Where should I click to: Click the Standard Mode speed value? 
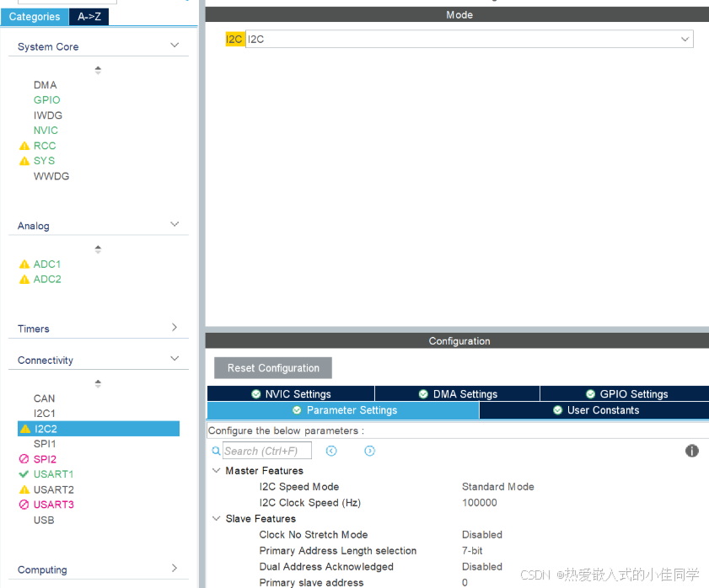498,487
